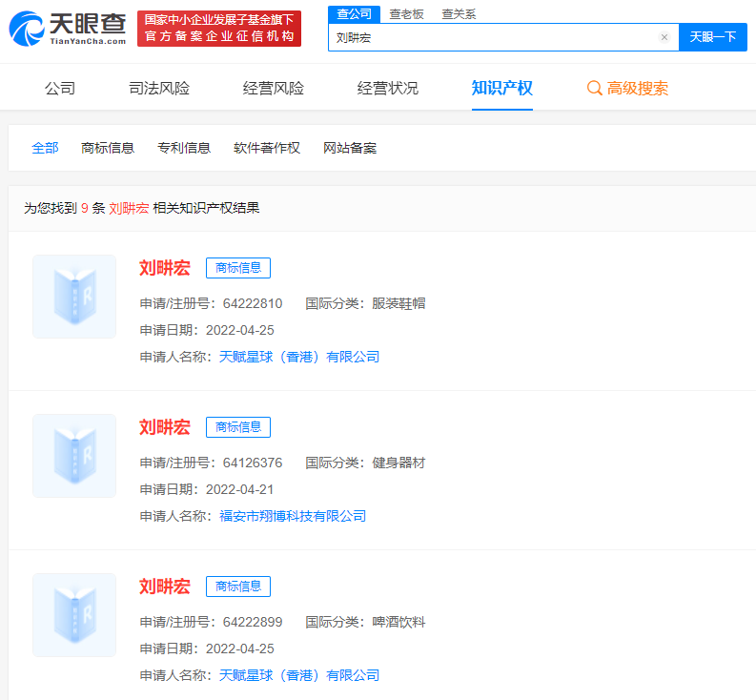
Task: Filter results by 软件著作权
Action: (267, 148)
